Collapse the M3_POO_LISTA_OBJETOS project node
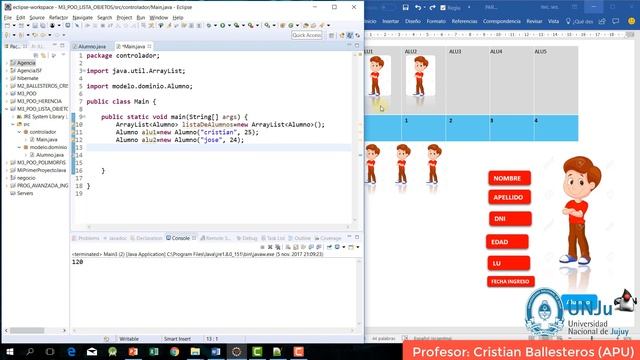Image resolution: width=640 pixels, height=360 pixels. click(x=7, y=109)
